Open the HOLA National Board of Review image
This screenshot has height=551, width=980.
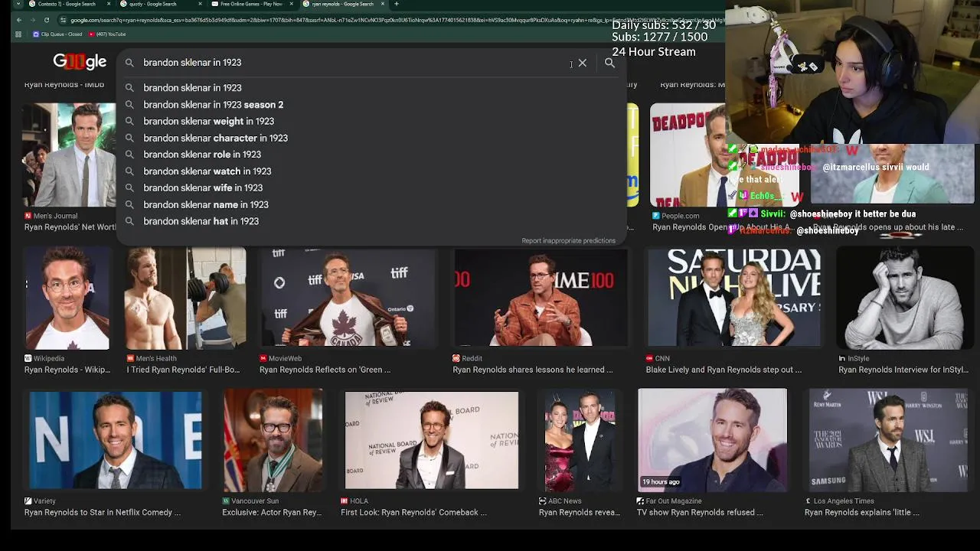(432, 440)
